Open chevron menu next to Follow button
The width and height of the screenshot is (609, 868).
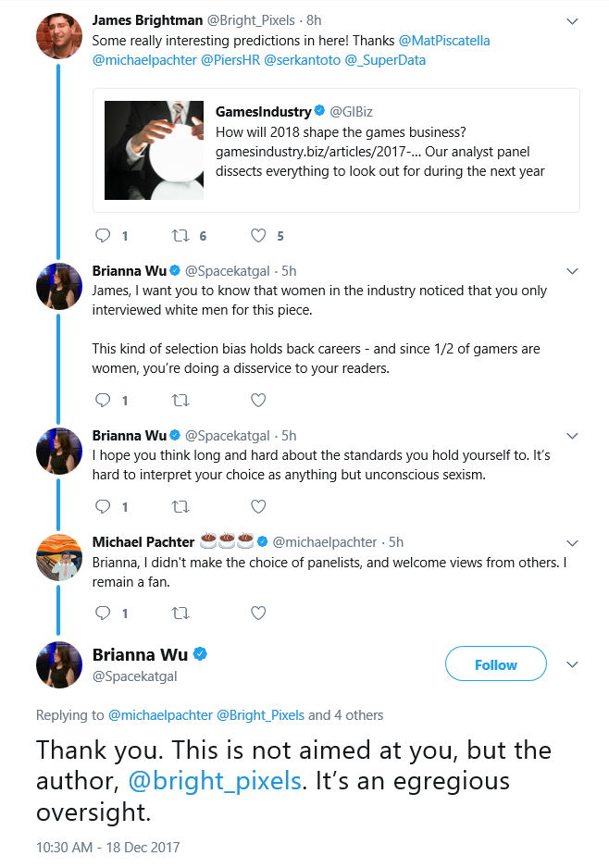[x=573, y=664]
